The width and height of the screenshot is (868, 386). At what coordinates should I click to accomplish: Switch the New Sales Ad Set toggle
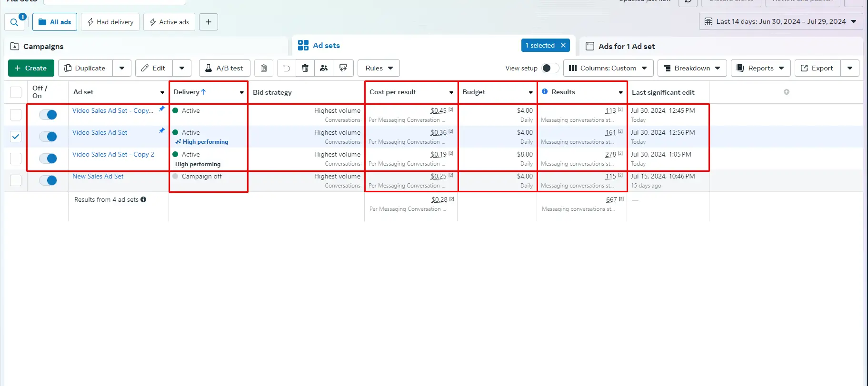click(x=48, y=180)
